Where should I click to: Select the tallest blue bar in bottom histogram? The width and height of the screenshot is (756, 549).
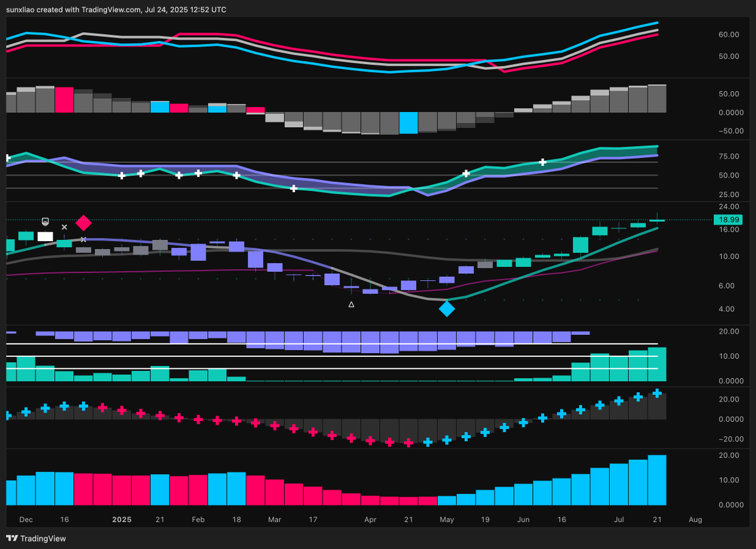click(x=657, y=480)
